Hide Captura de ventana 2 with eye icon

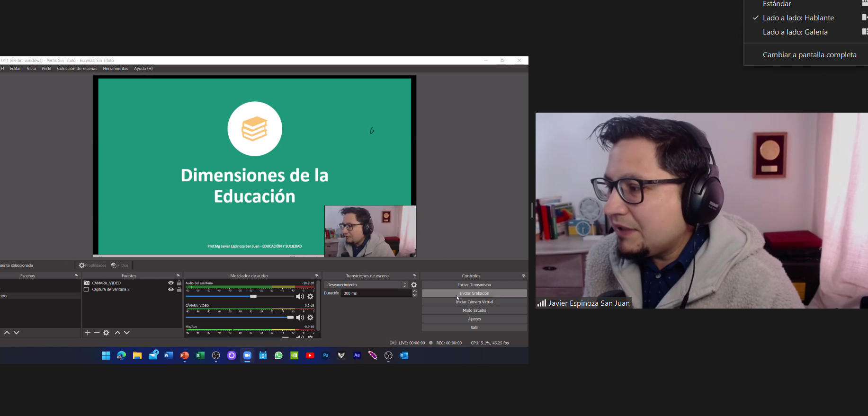(171, 289)
